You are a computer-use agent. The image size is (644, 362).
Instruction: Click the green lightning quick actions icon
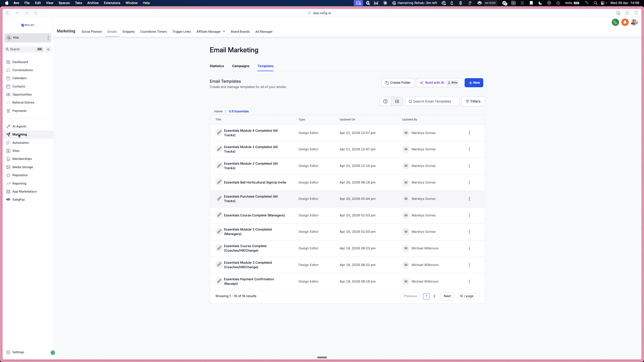[48, 49]
